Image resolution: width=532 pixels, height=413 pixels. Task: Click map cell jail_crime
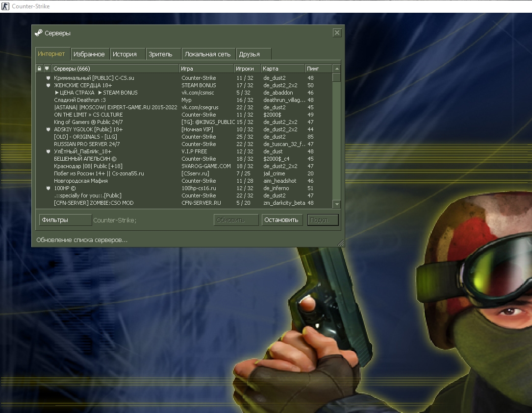(x=274, y=173)
